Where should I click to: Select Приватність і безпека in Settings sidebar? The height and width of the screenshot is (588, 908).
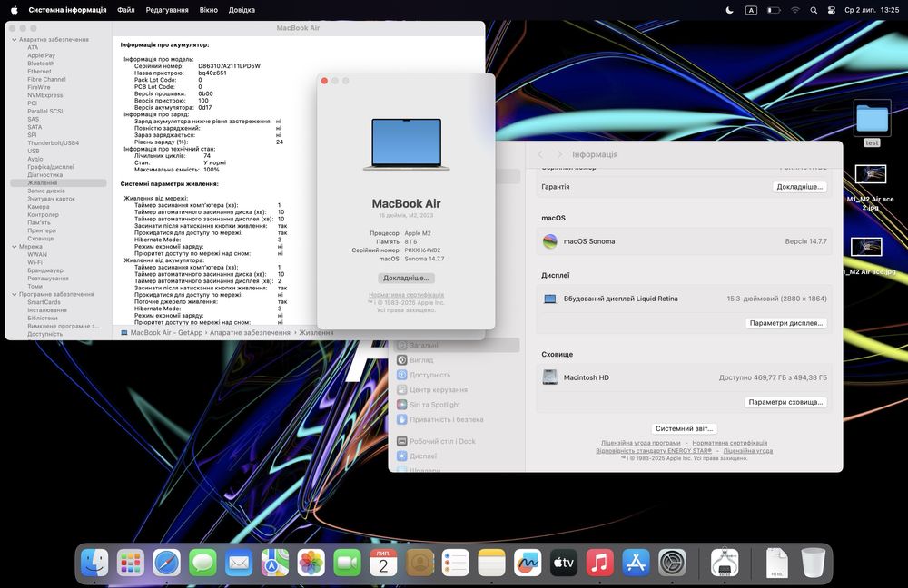point(457,419)
